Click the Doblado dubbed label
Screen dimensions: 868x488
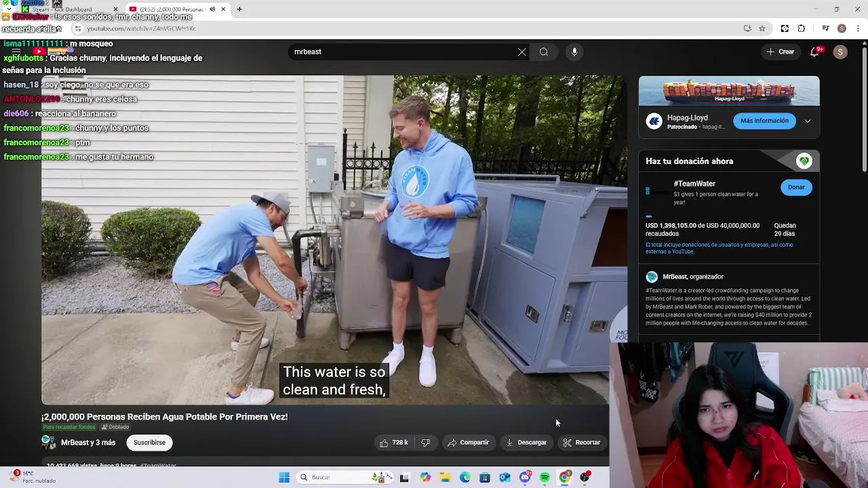pos(115,427)
